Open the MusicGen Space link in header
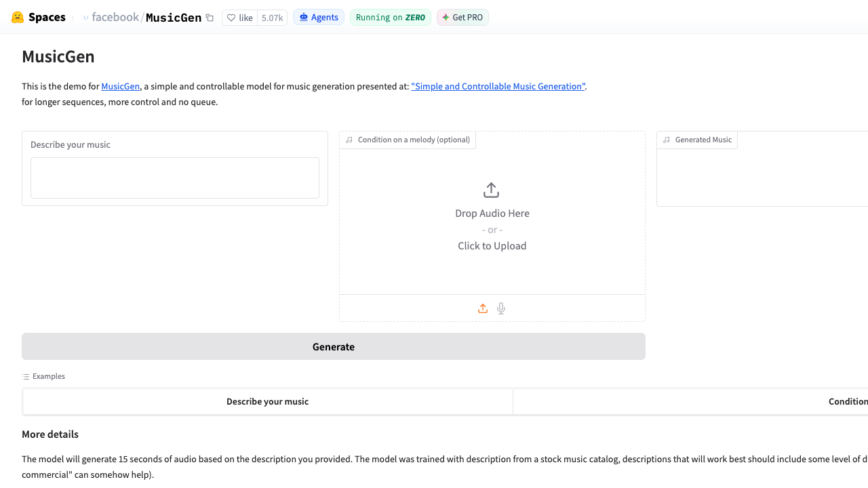Viewport: 868px width, 488px height. (174, 18)
